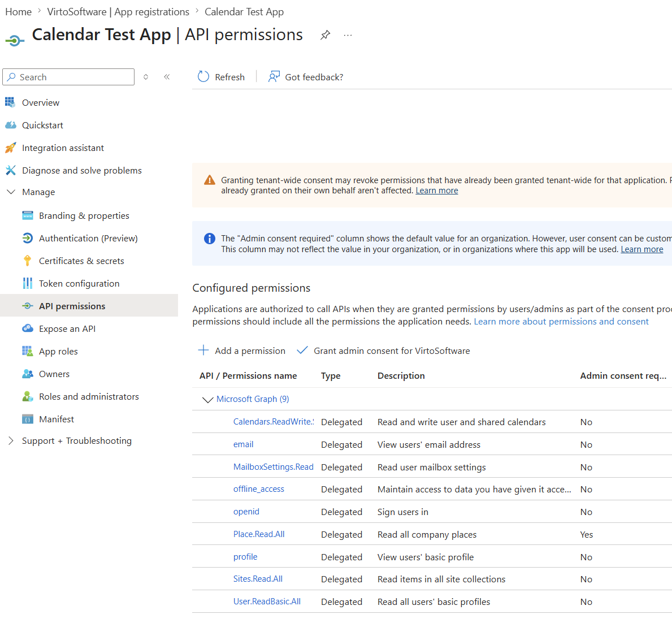
Task: Click the Admin consent req... column header
Action: [623, 375]
